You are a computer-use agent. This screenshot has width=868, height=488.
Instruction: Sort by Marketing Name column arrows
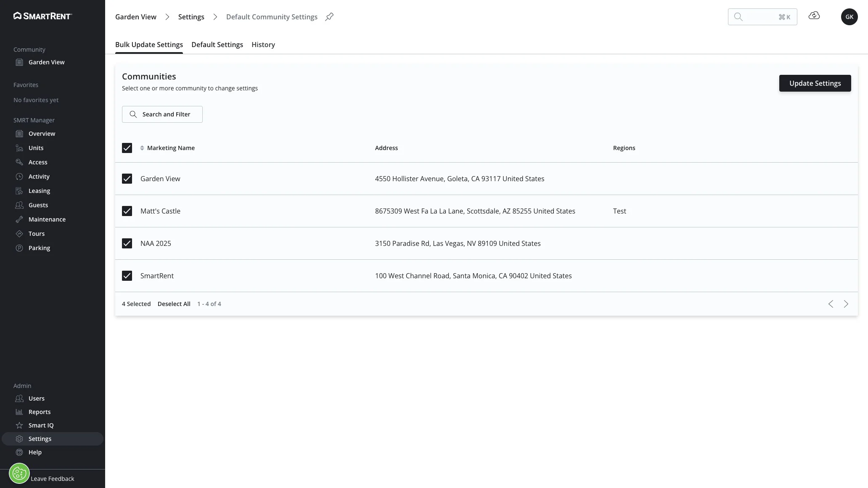click(142, 148)
